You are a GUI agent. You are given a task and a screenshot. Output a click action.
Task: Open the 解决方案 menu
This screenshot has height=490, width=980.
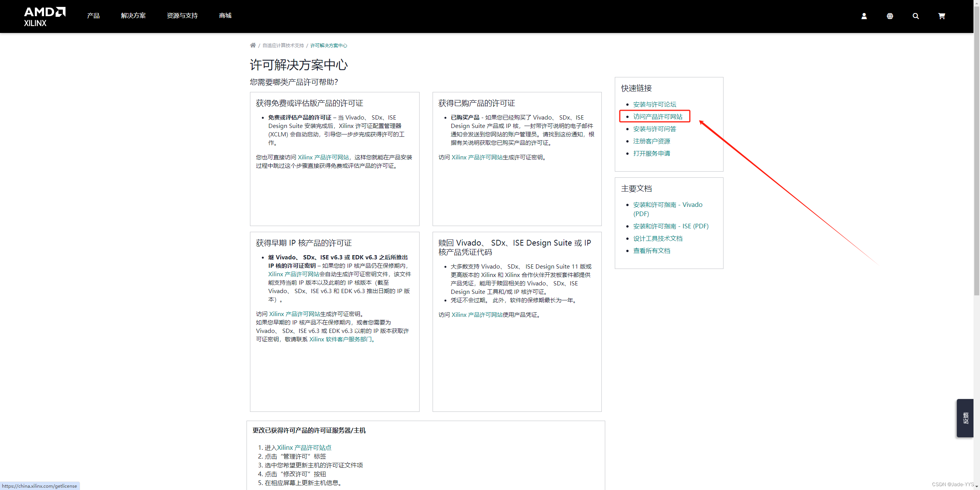tap(133, 16)
